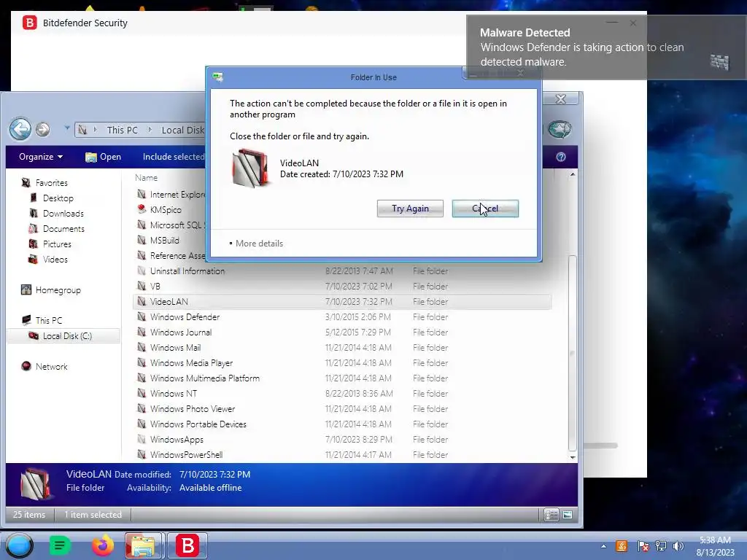
Task: Select This PC in the address bar
Action: point(122,130)
